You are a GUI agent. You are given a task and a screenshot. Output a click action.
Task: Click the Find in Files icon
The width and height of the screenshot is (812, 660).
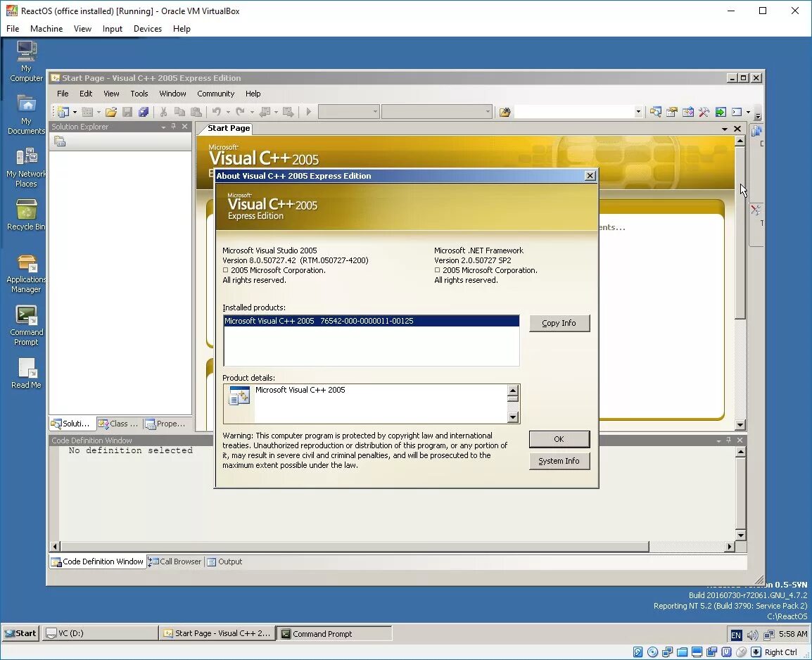(505, 112)
